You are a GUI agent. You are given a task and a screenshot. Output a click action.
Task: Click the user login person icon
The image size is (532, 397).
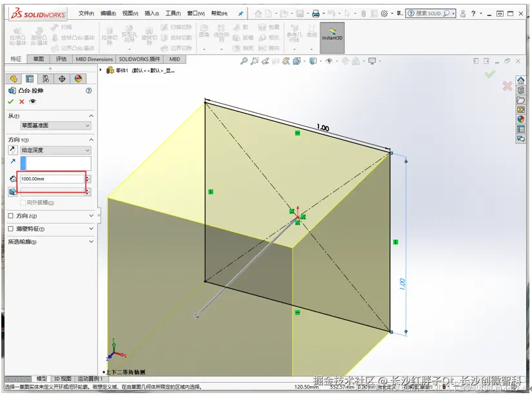(463, 14)
